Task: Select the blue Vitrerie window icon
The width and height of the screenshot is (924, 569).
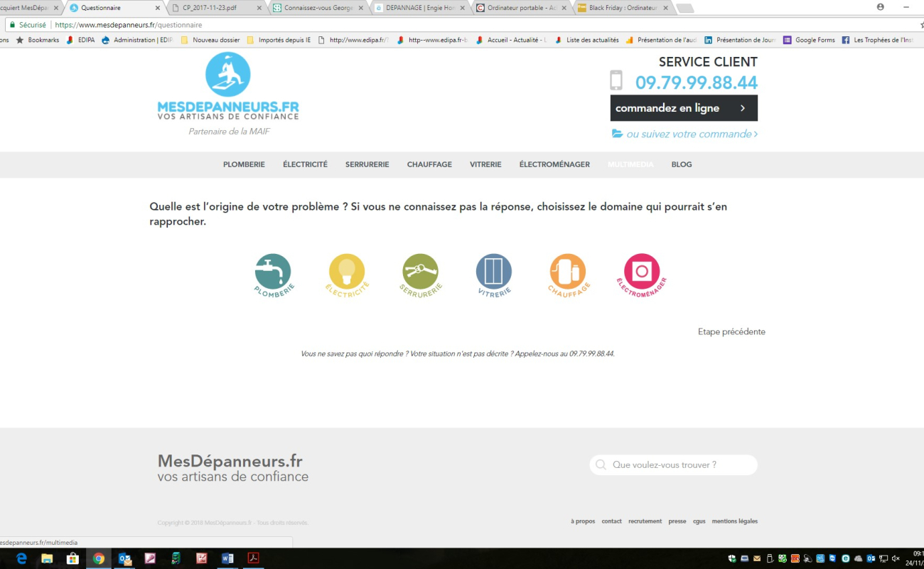Action: (494, 275)
